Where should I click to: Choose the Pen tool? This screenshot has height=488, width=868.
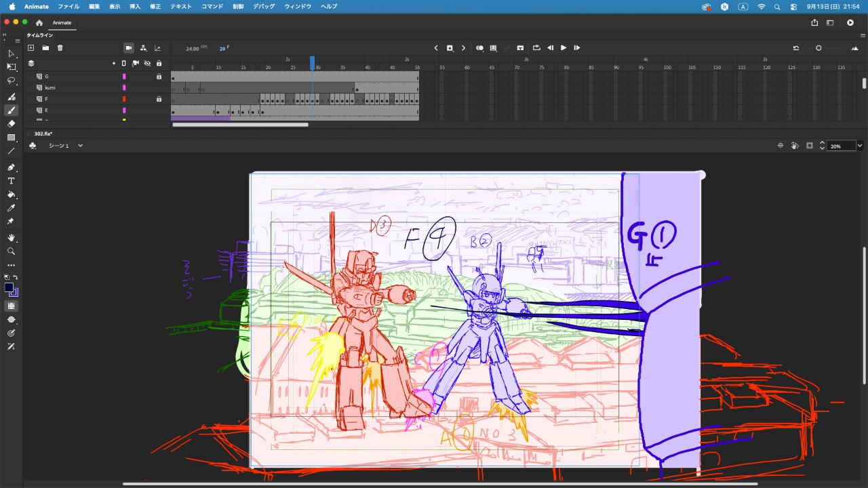pos(11,167)
